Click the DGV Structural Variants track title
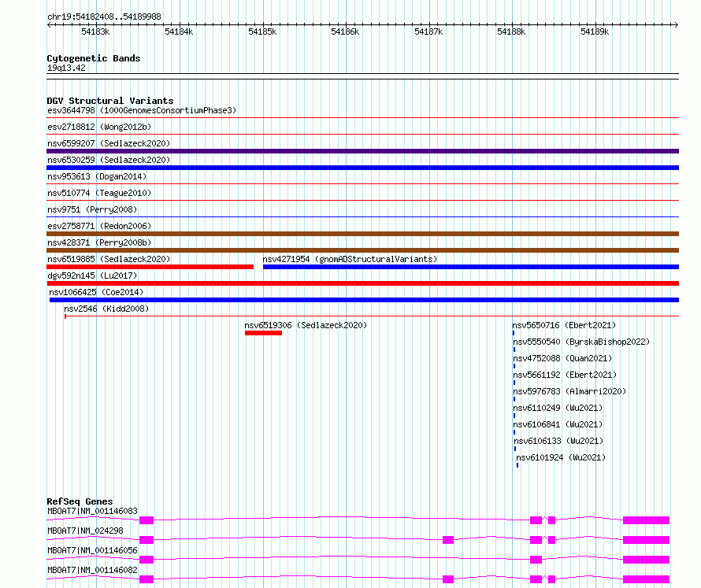 (110, 101)
